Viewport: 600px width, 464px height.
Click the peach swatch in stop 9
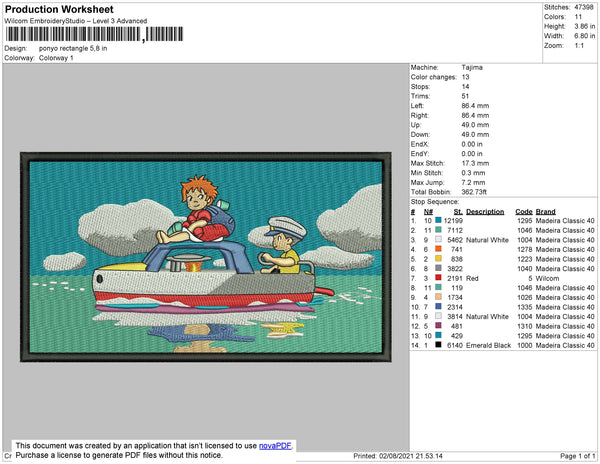[438, 297]
